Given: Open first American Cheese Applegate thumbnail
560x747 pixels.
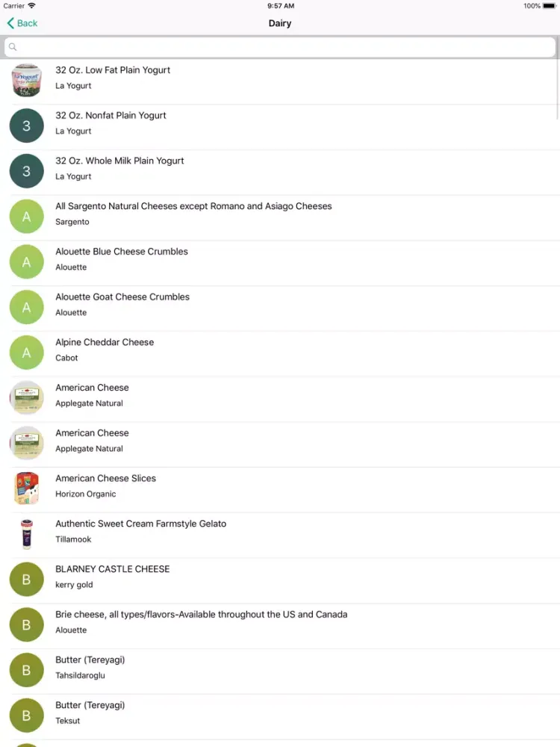Looking at the screenshot, I should (x=27, y=398).
